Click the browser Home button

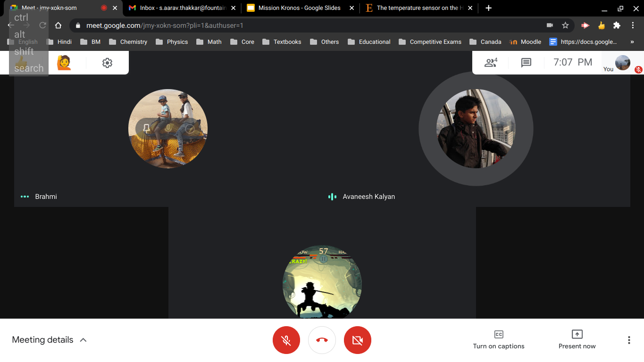[59, 25]
